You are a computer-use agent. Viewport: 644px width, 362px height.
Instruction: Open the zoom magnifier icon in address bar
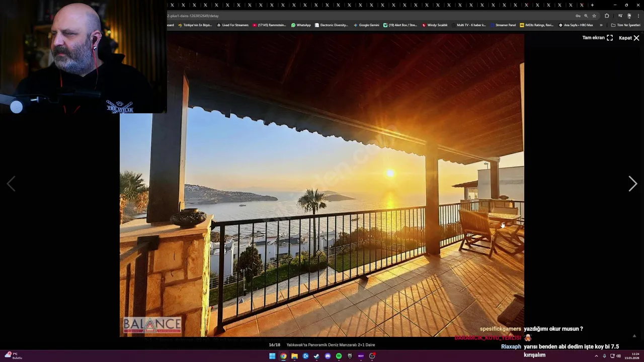586,16
